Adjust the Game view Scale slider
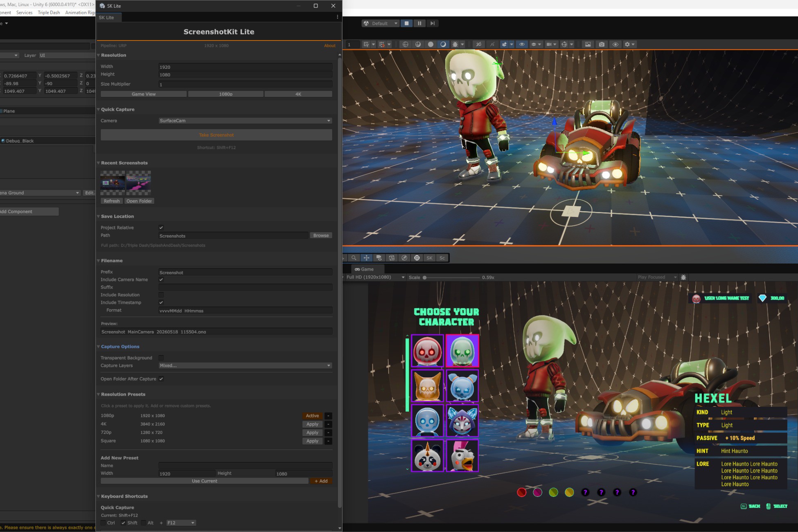This screenshot has width=798, height=532. tap(452, 277)
